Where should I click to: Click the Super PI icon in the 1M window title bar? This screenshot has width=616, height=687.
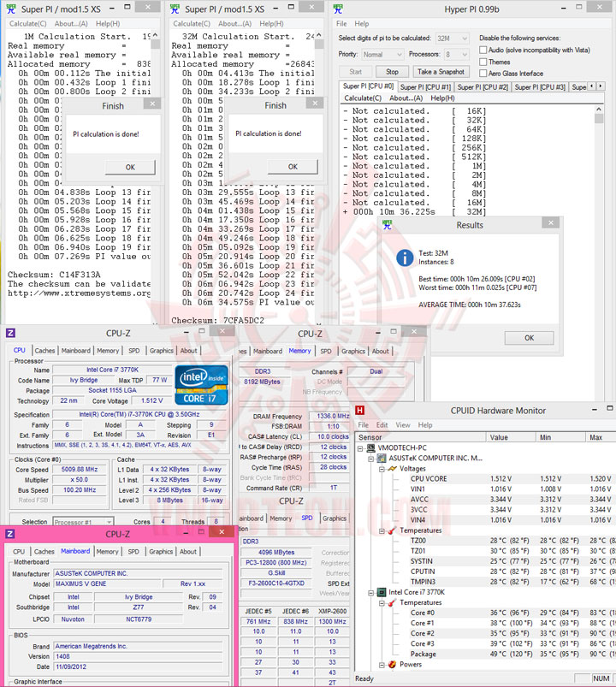click(11, 9)
